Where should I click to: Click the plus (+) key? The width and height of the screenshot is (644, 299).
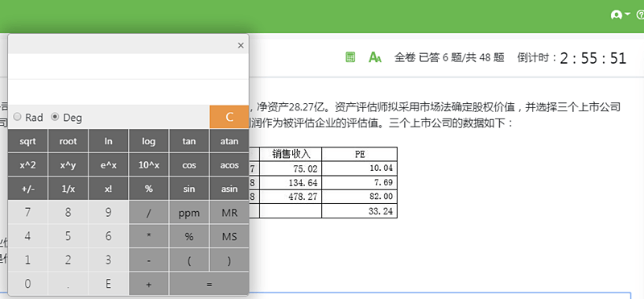(149, 284)
